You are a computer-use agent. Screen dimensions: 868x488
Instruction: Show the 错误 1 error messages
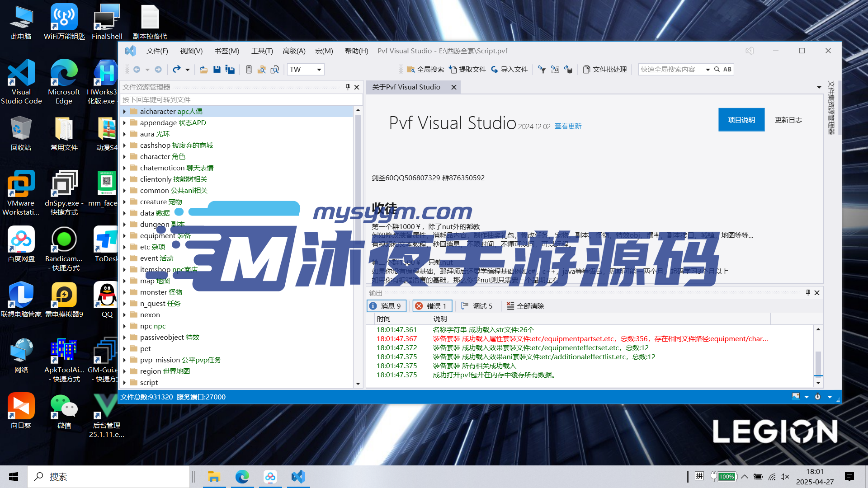point(432,306)
